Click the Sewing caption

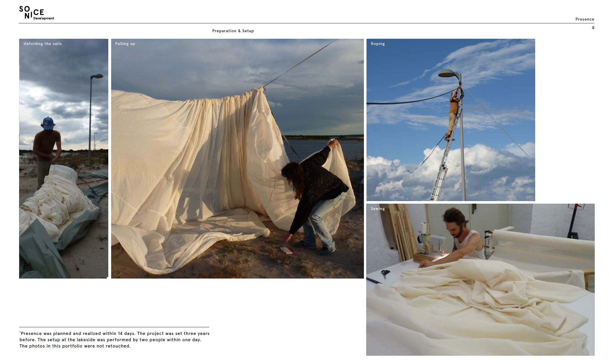[378, 208]
